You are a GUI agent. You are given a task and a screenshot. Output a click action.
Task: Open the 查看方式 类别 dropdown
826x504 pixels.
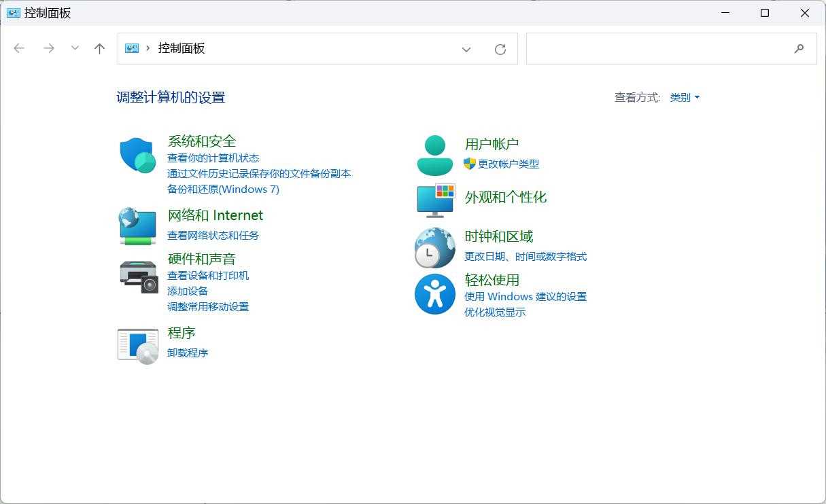tap(685, 97)
